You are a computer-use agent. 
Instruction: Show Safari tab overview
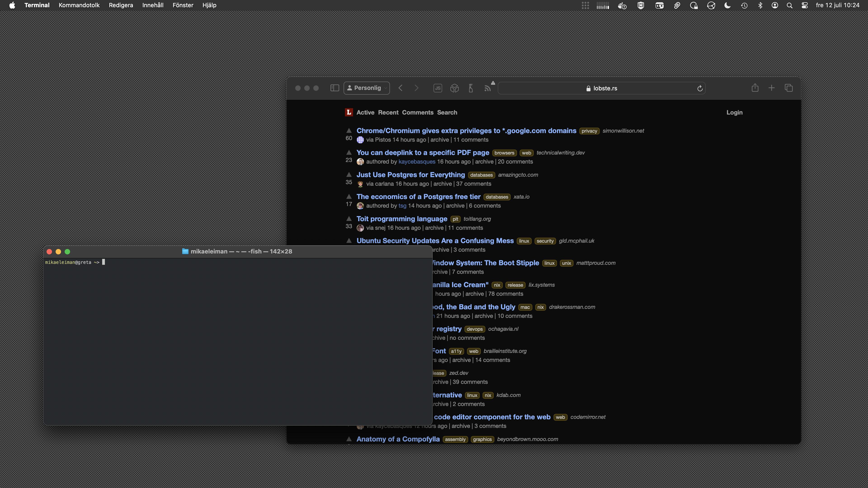point(788,88)
